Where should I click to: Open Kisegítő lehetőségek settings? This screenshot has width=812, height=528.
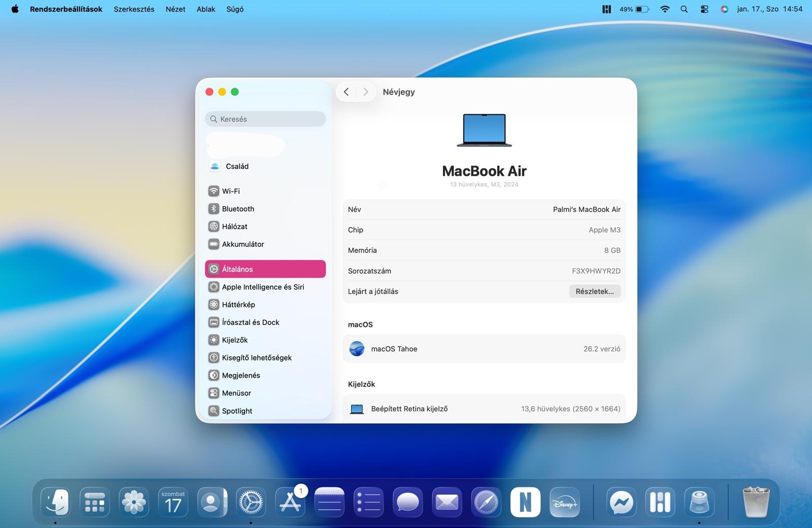pos(265,358)
